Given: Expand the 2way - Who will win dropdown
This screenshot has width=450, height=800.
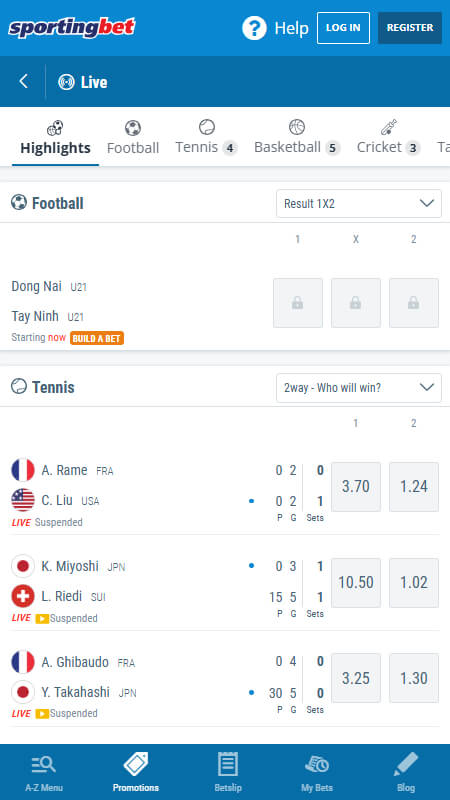Looking at the screenshot, I should (x=359, y=388).
